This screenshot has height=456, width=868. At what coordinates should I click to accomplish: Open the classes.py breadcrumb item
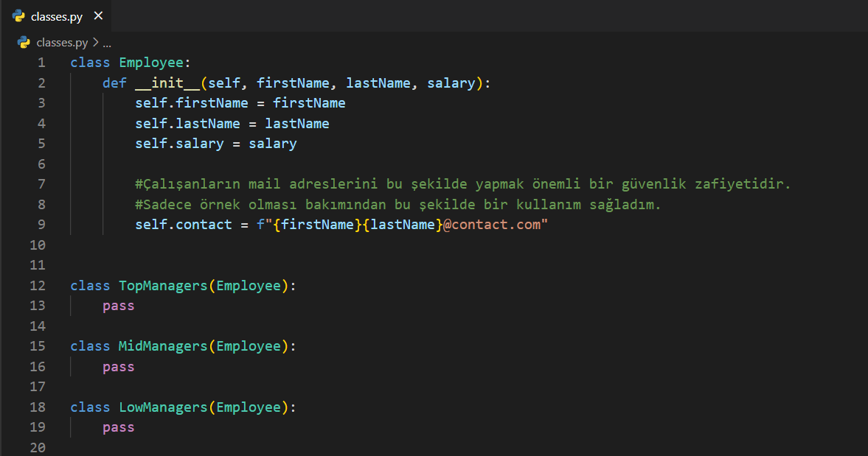[x=62, y=43]
